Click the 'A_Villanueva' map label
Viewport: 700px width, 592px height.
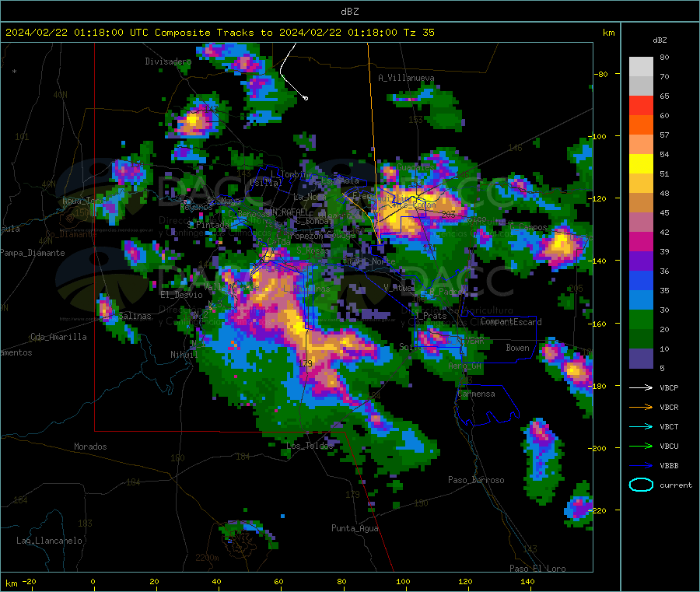point(406,78)
